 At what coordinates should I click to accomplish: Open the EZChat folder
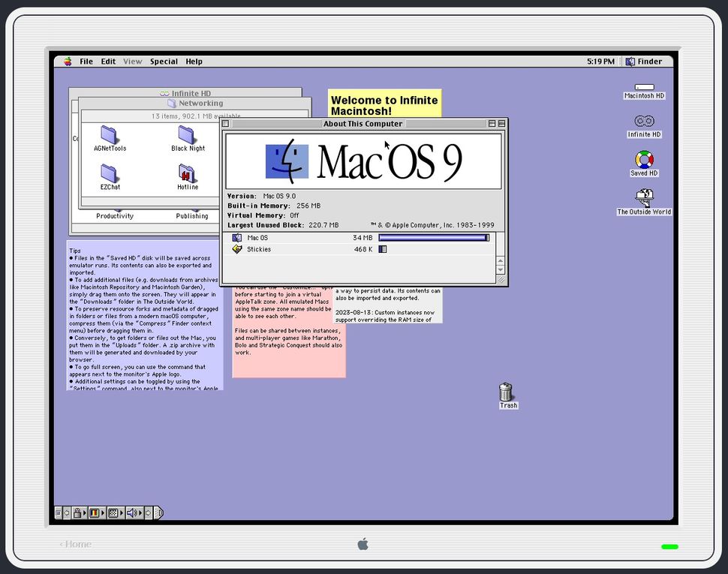[109, 173]
